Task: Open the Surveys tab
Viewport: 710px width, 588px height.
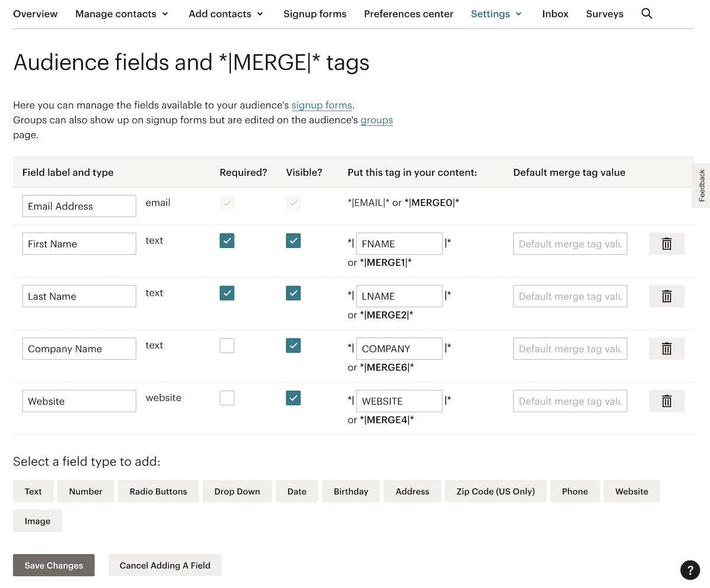Action: [x=605, y=14]
